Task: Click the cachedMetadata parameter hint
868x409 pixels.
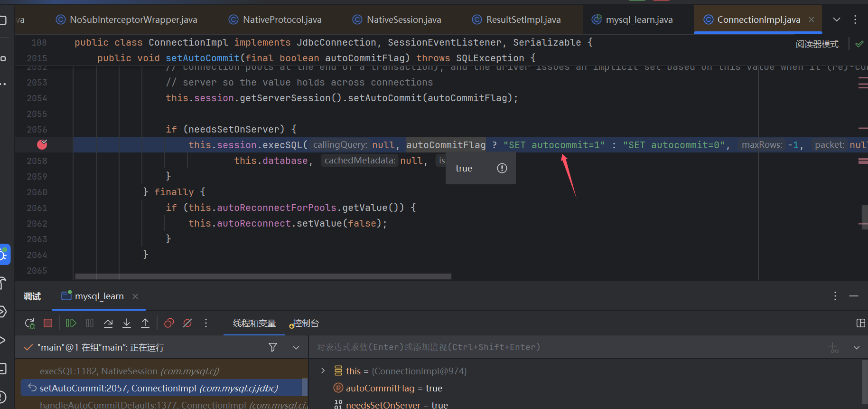Action: pyautogui.click(x=360, y=161)
